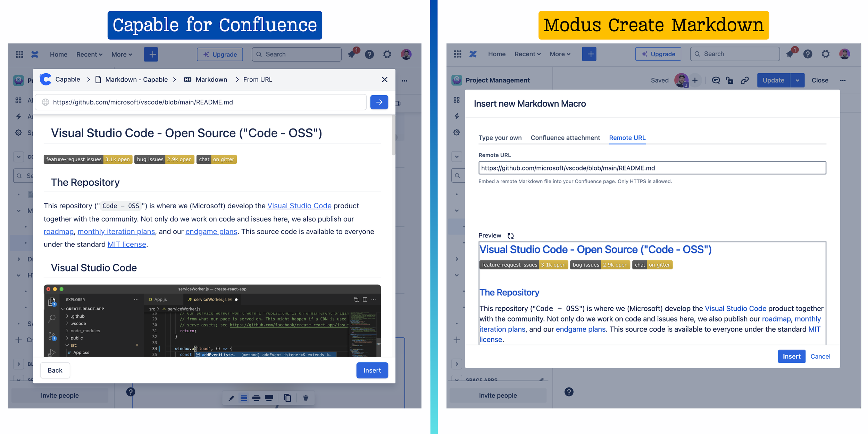Viewport: 868px width, 434px height.
Task: Expand the bottom collapsed sidebar chevron in right window
Action: tap(457, 364)
